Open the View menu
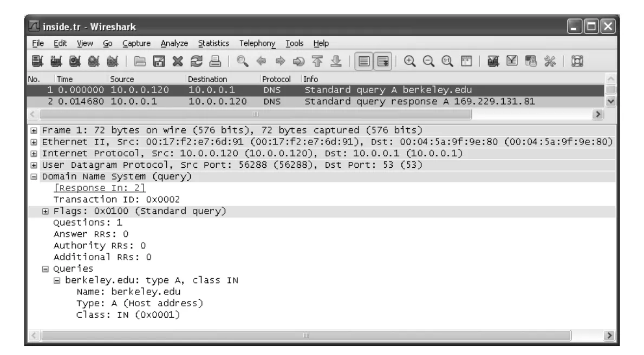644x355 pixels. [x=84, y=43]
